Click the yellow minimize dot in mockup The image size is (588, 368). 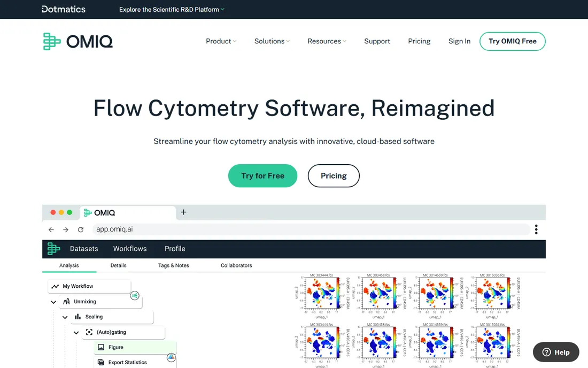click(x=61, y=212)
